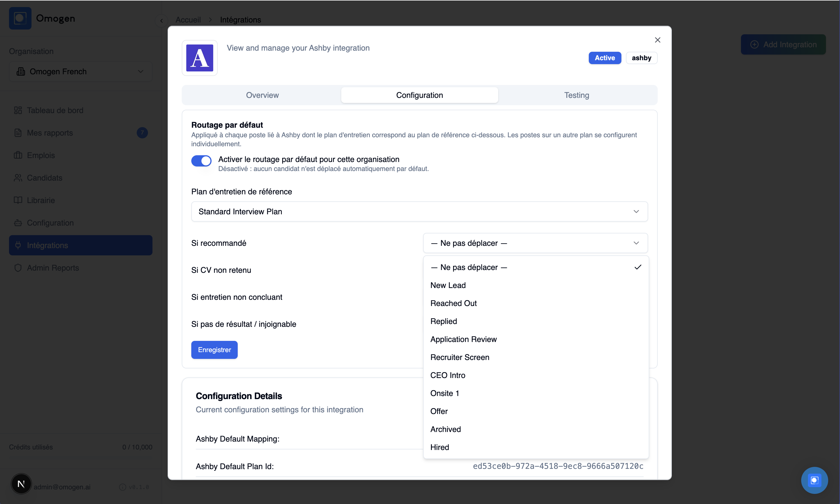Open Emplois in sidebar
This screenshot has height=504, width=840.
(80, 155)
